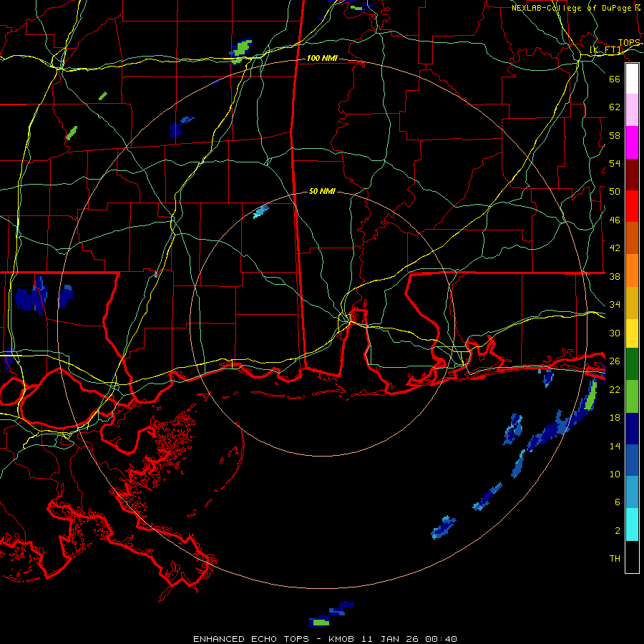Click the cyan echo inside the 50 NMI ring
644x644 pixels.
[260, 212]
